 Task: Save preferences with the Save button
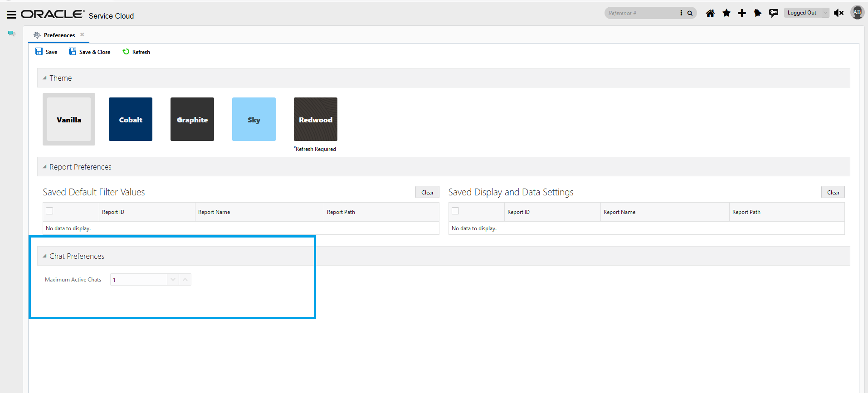click(x=46, y=52)
